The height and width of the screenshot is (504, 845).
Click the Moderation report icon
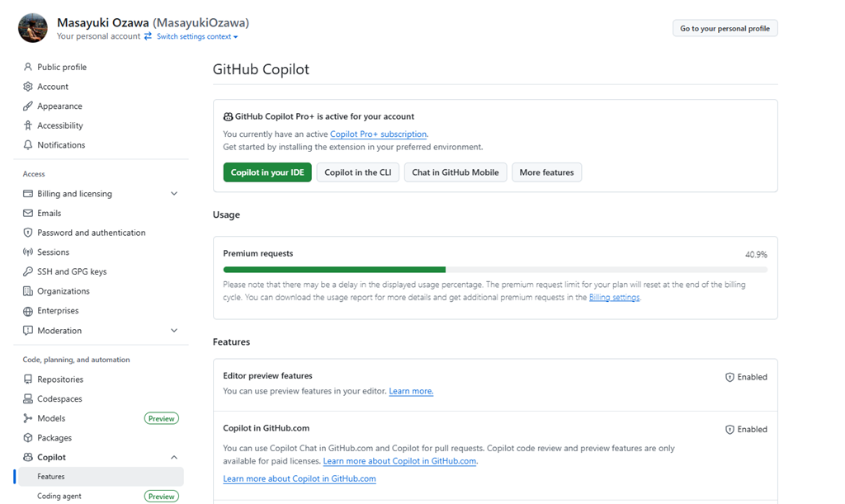click(28, 330)
